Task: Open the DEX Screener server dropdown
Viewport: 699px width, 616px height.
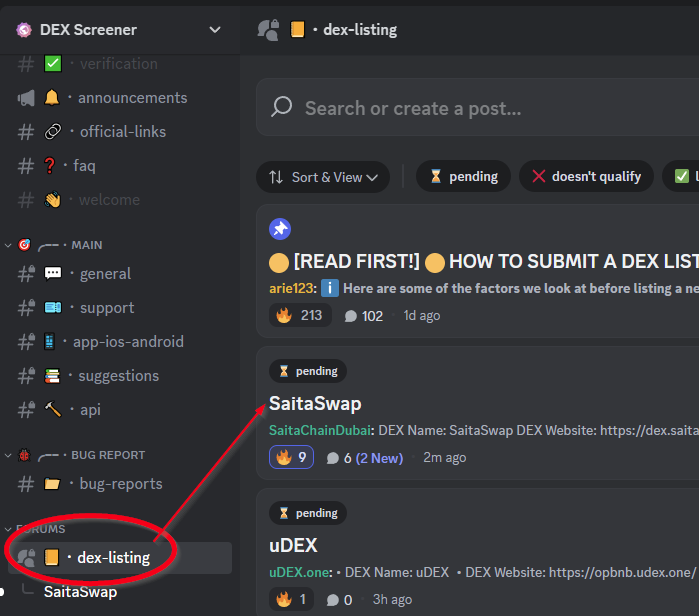Action: 215,30
